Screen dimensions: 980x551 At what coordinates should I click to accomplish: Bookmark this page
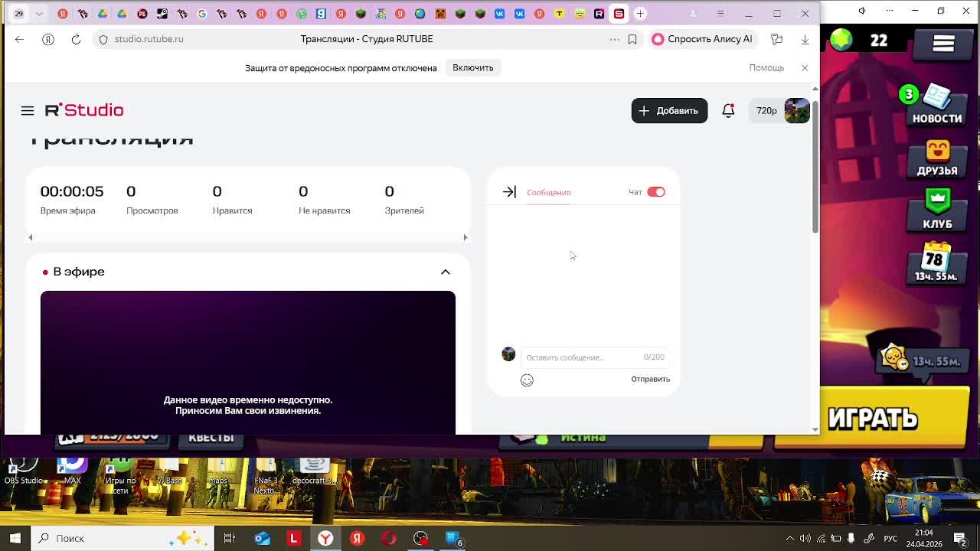[632, 39]
